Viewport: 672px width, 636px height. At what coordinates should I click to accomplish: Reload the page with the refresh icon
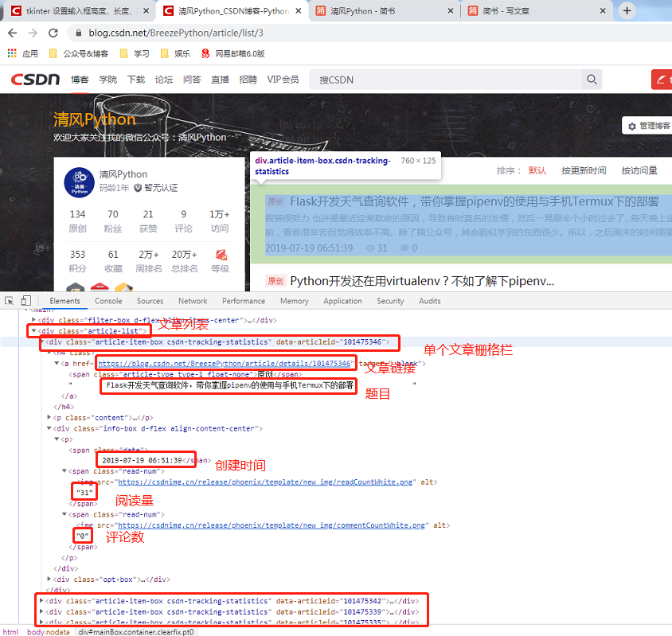click(53, 33)
